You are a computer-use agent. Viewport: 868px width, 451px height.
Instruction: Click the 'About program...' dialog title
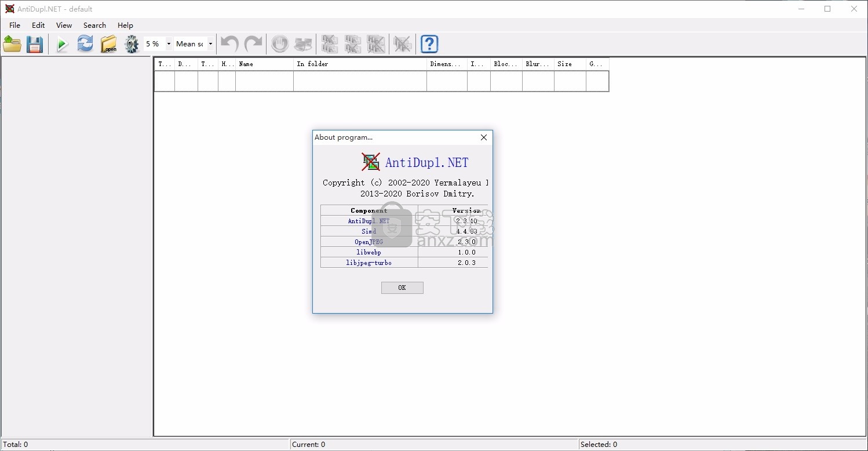pos(344,137)
